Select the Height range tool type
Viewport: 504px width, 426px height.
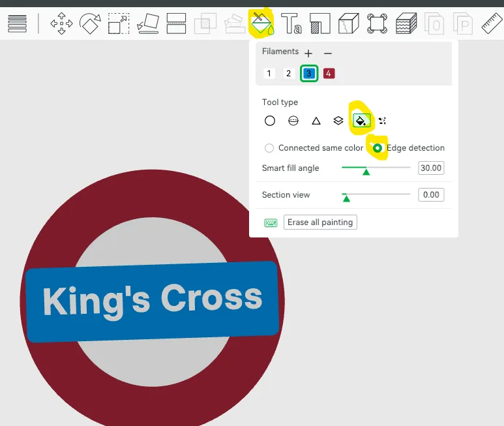338,121
